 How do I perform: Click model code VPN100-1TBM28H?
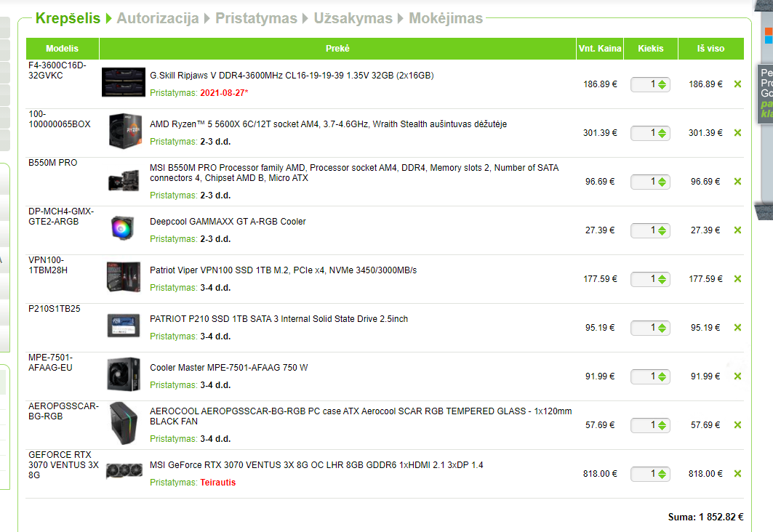(x=48, y=265)
